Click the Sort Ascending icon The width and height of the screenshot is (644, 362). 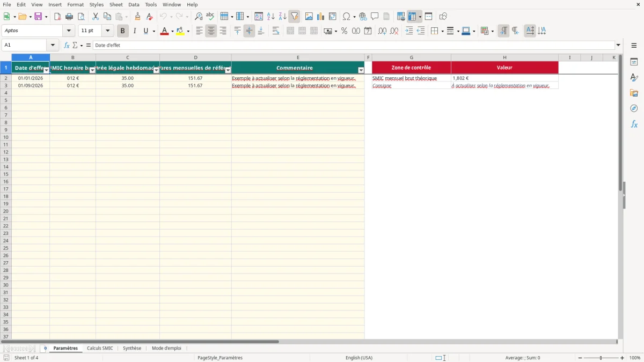271,17
